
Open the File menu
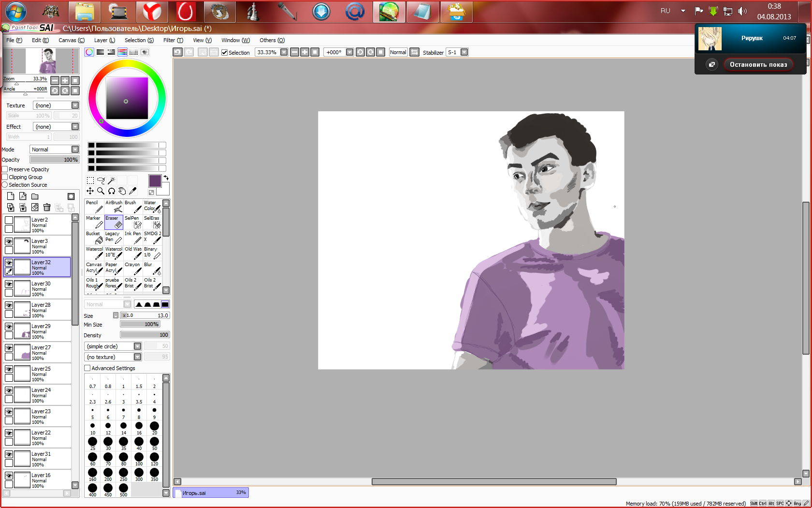pos(14,40)
